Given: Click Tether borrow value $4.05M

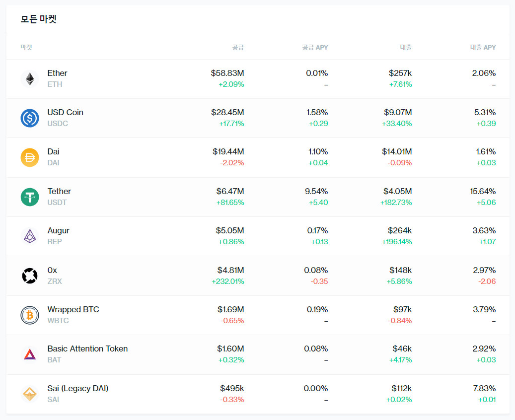Looking at the screenshot, I should point(397,192).
